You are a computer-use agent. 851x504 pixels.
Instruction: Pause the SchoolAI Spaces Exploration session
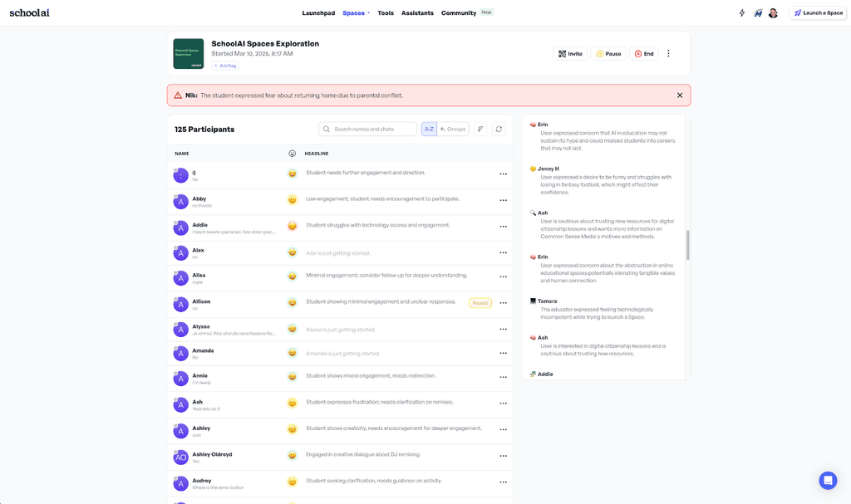(608, 53)
